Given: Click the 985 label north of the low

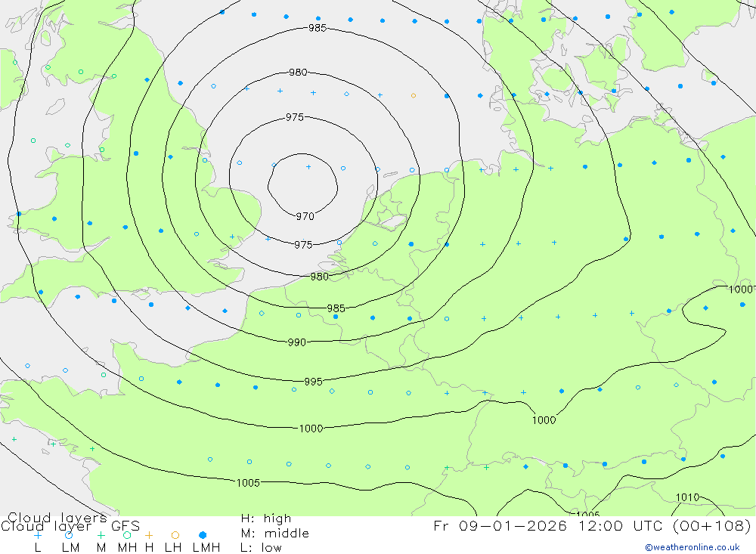Looking at the screenshot, I should click(318, 28).
